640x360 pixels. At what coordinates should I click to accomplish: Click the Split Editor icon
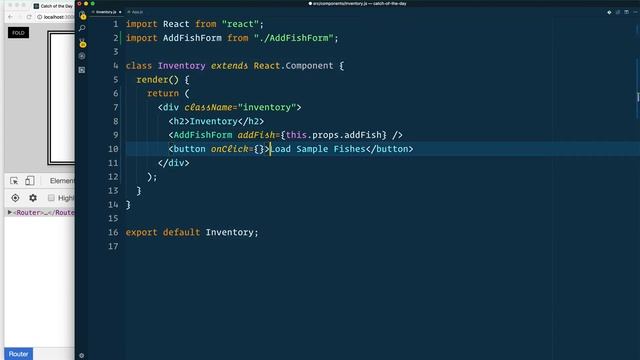pos(626,12)
